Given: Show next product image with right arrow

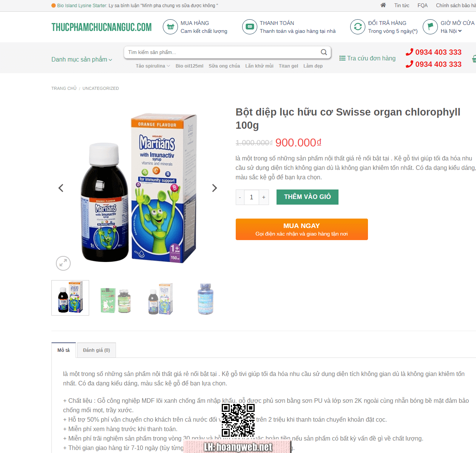Looking at the screenshot, I should tap(215, 188).
